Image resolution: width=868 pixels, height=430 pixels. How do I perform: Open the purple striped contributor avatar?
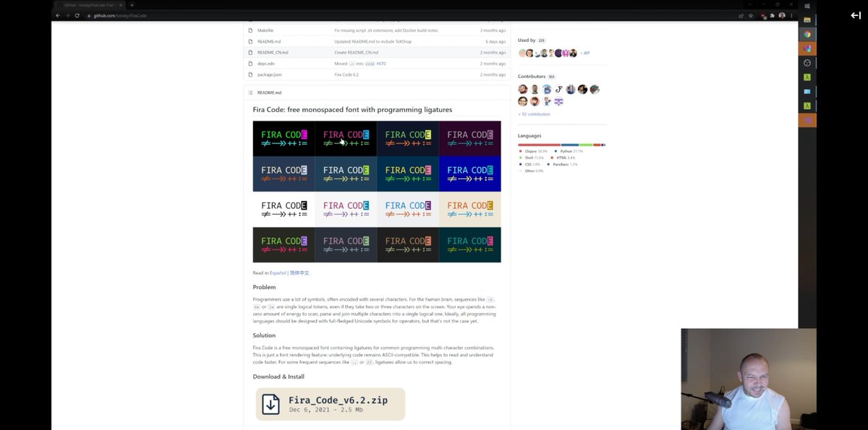pos(558,101)
